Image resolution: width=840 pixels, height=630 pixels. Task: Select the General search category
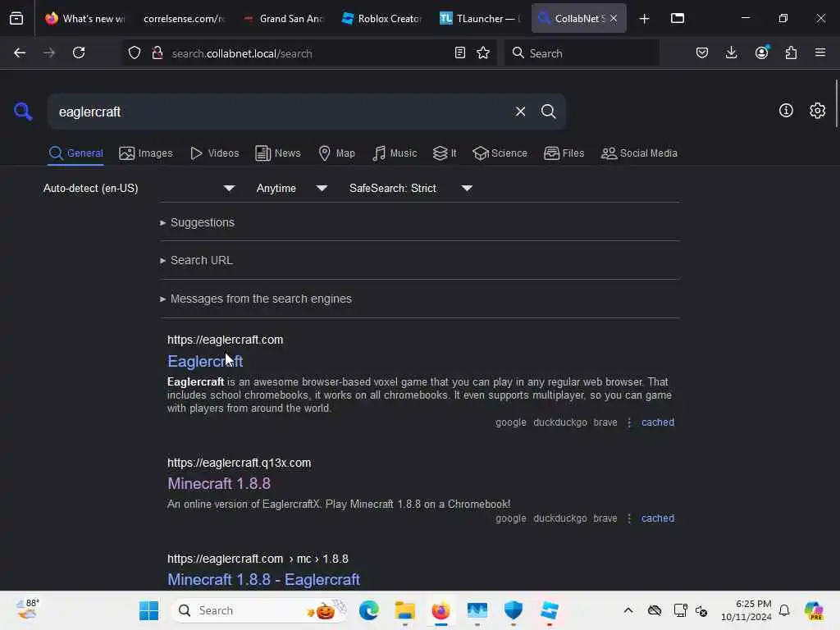(75, 153)
